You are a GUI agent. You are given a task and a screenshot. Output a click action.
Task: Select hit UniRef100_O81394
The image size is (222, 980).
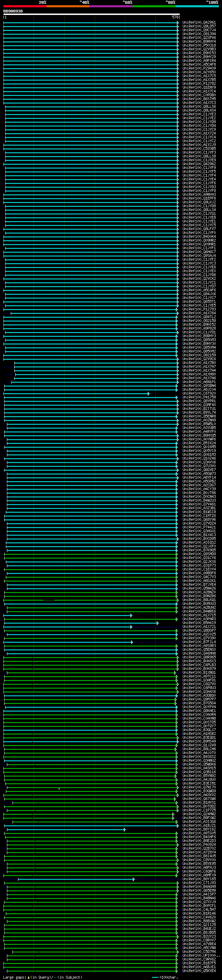(199, 34)
